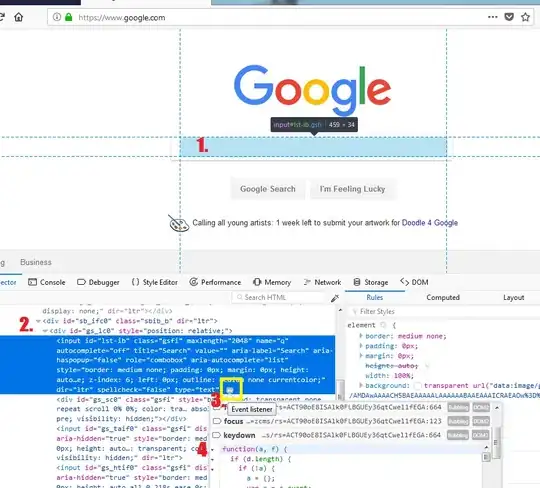Image resolution: width=540 pixels, height=488 pixels.
Task: Click the Console tab icon
Action: click(32, 282)
